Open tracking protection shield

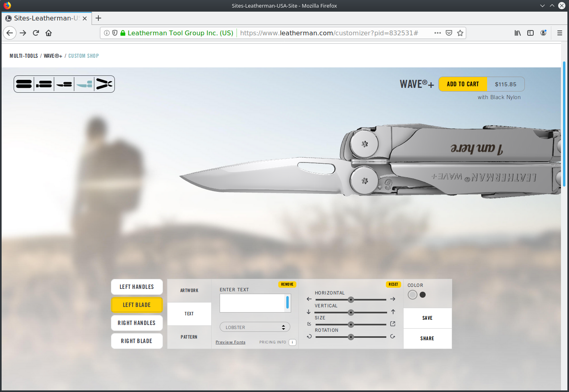(x=115, y=33)
